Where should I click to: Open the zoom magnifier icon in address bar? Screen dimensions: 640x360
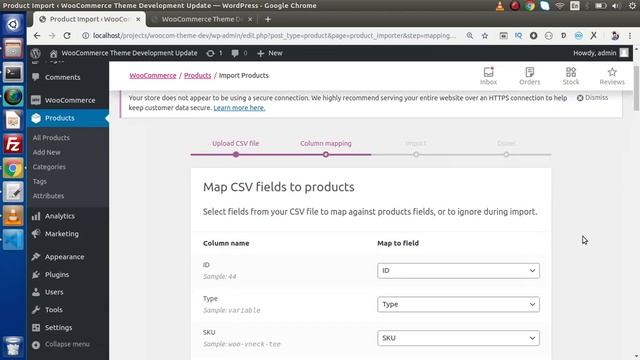[470, 36]
